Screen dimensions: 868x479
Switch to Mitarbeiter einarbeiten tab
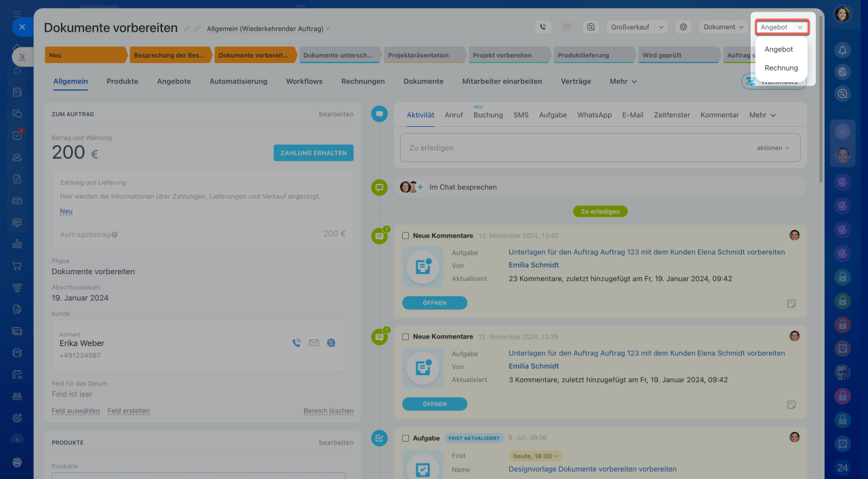point(502,81)
